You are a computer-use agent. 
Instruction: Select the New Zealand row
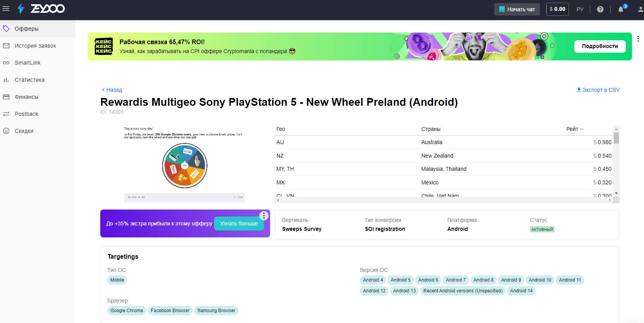pos(444,156)
